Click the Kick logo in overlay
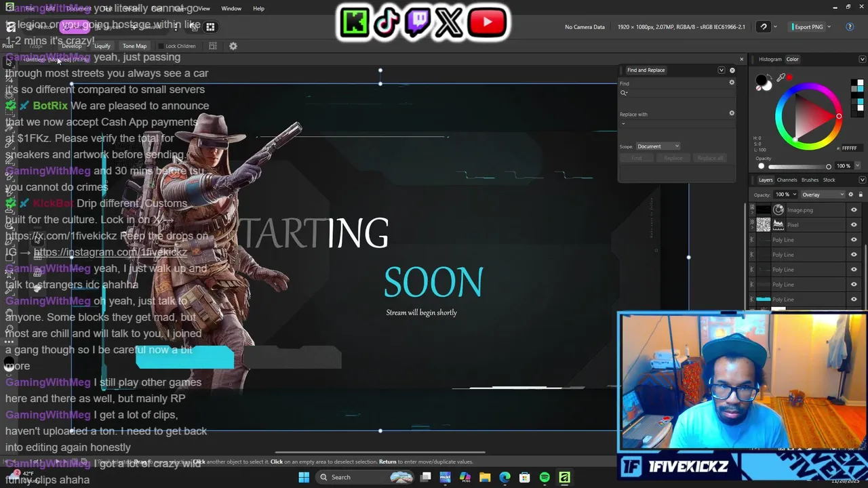The height and width of the screenshot is (488, 868). click(x=355, y=23)
